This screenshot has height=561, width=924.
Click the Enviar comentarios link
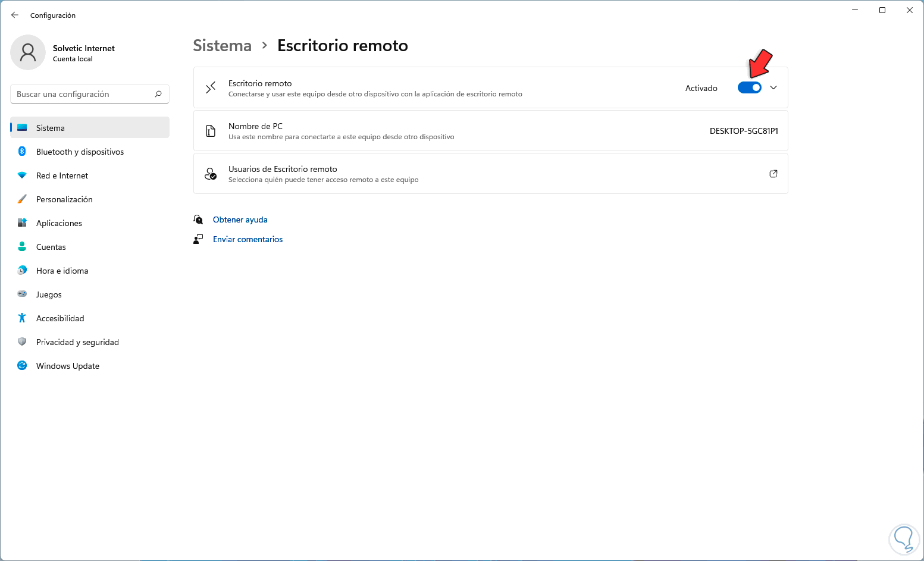click(248, 239)
